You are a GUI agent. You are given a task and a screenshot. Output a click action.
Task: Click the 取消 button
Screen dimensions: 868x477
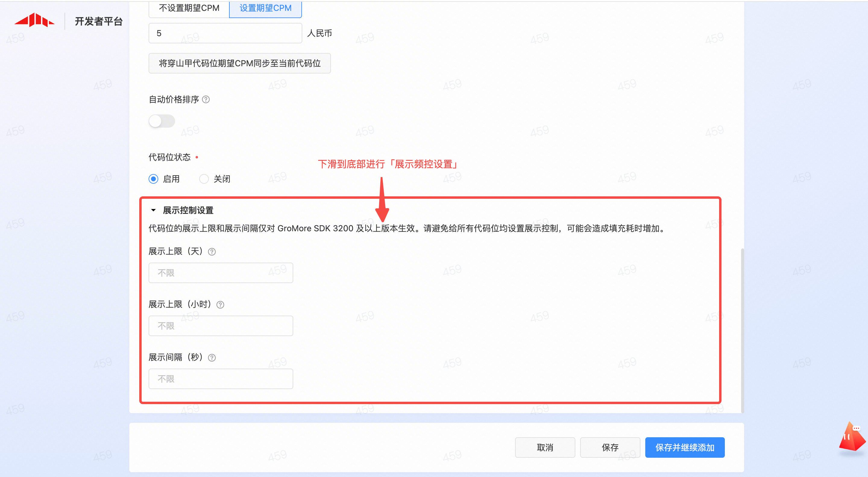coord(545,447)
